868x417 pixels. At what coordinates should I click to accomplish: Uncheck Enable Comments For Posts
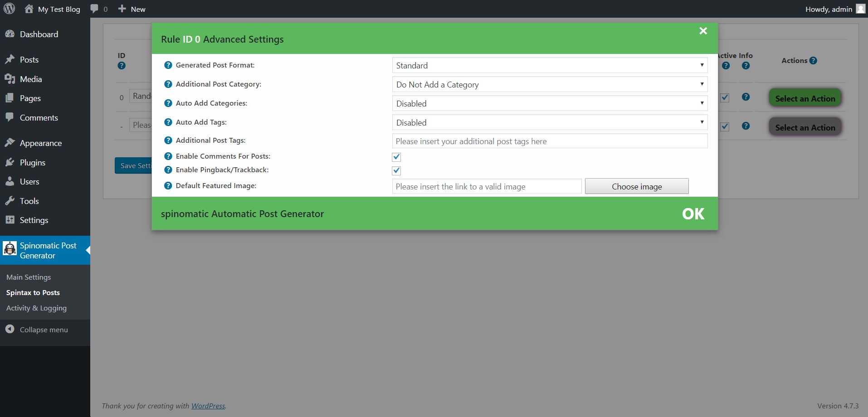395,156
